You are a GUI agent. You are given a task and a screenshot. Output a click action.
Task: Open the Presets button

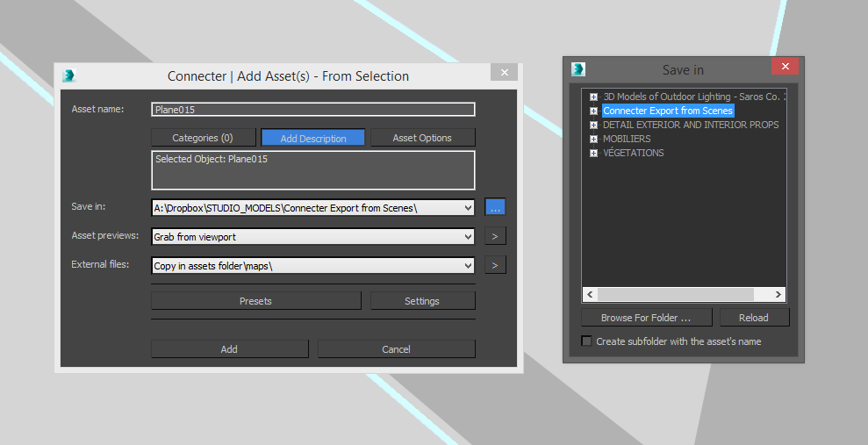(255, 301)
